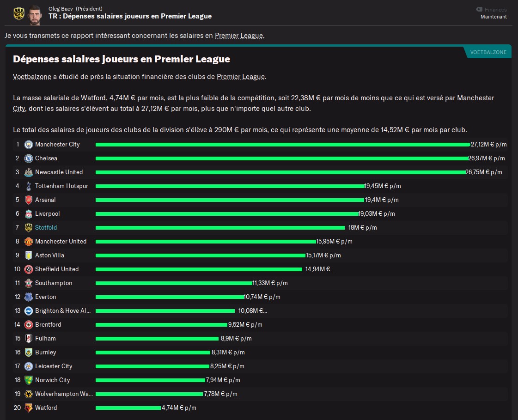518x420 pixels.
Task: Click the Manchester City badge in the list
Action: (29, 145)
